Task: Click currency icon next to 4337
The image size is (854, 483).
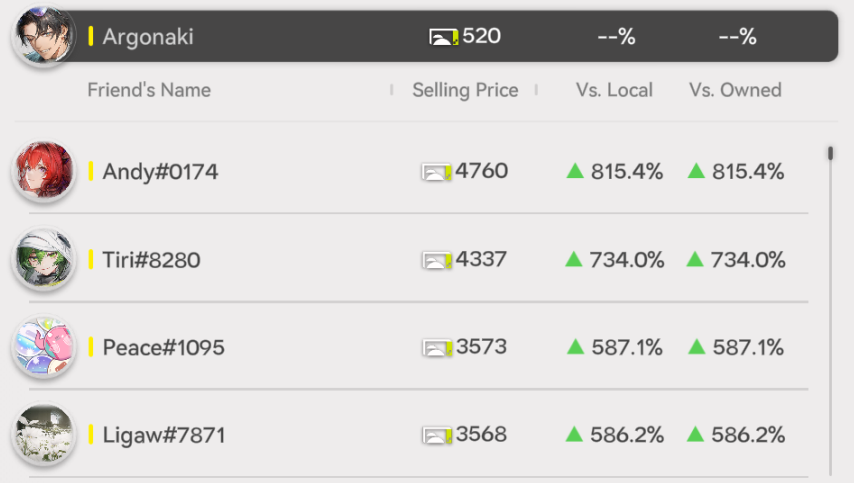Action: click(436, 260)
